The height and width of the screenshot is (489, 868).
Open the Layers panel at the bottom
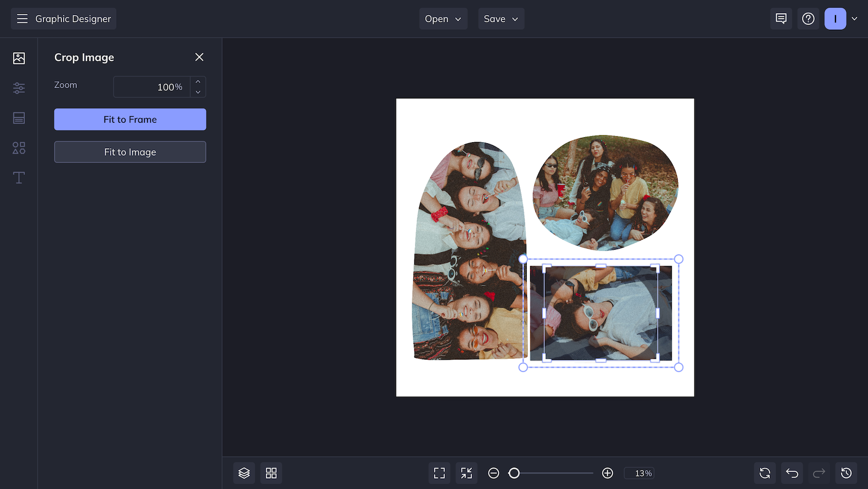click(244, 473)
